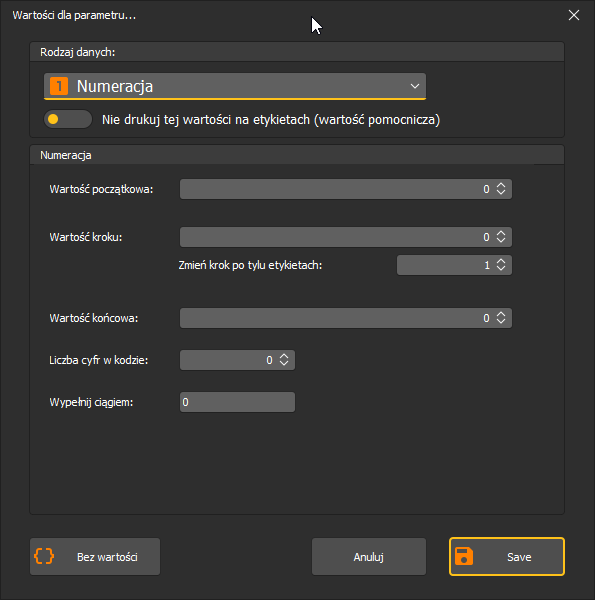The height and width of the screenshot is (600, 595).
Task: Increase Wartość końcowa with up arrow
Action: pos(501,314)
